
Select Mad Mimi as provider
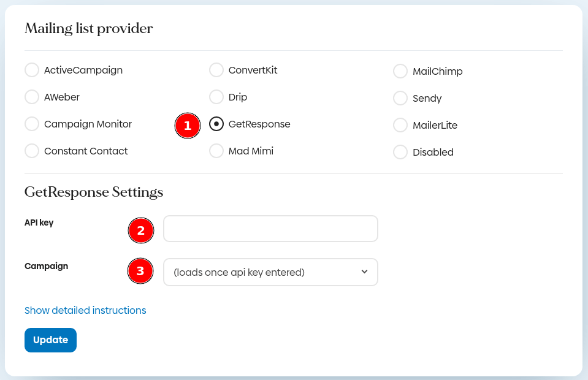216,151
